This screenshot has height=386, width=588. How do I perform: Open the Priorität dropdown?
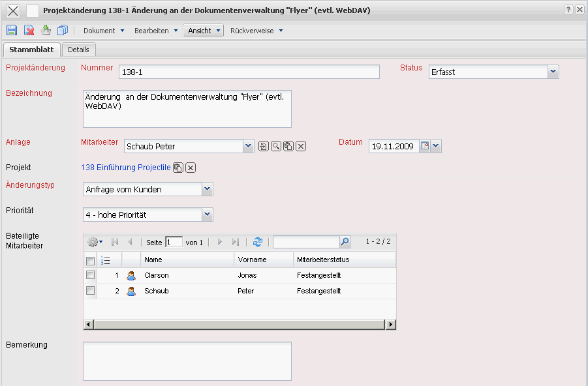(x=207, y=214)
